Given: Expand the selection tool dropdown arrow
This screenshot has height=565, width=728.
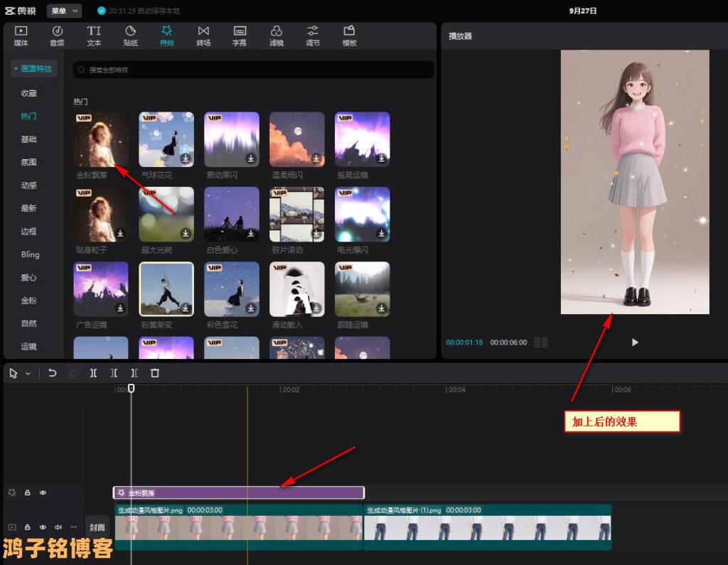Looking at the screenshot, I should (x=28, y=373).
